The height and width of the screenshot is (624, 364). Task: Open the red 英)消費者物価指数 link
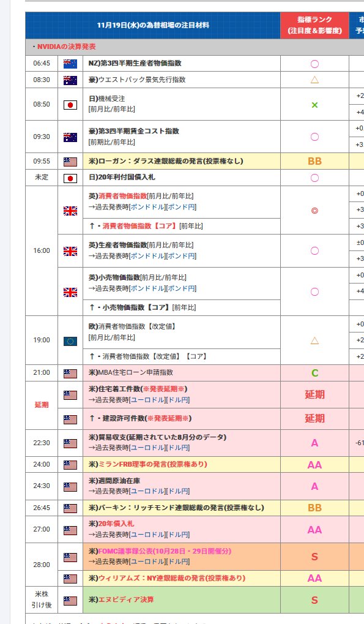(122, 196)
